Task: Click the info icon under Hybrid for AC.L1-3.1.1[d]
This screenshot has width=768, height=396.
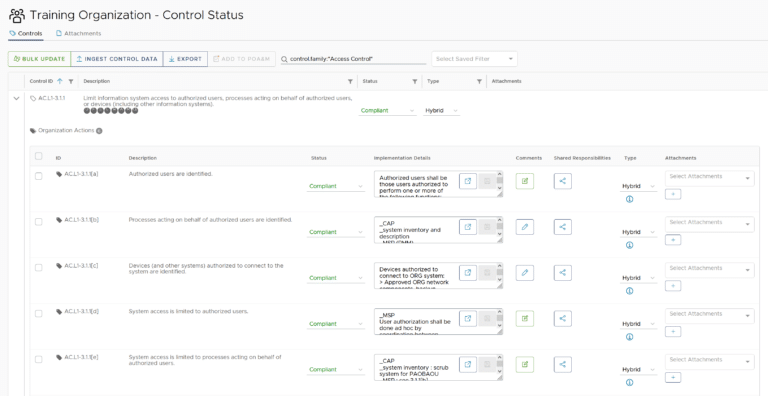Action: [630, 337]
